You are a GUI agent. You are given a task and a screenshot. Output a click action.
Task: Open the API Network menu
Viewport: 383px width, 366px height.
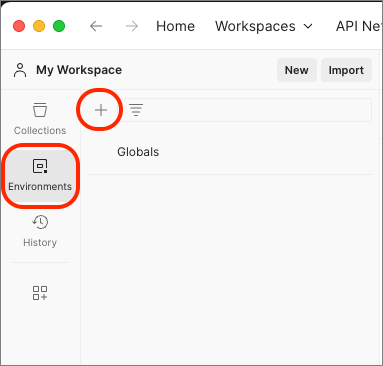tap(359, 26)
